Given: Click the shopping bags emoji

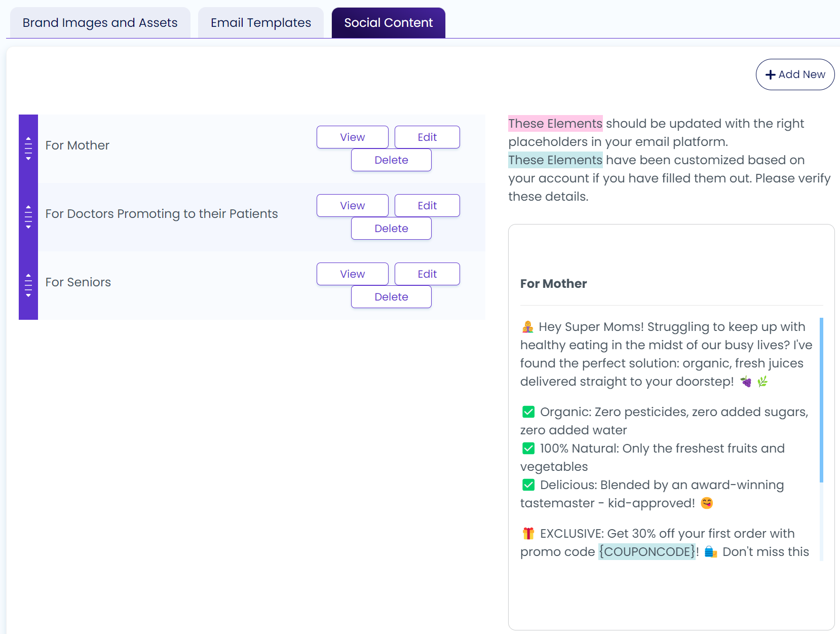Looking at the screenshot, I should point(711,552).
